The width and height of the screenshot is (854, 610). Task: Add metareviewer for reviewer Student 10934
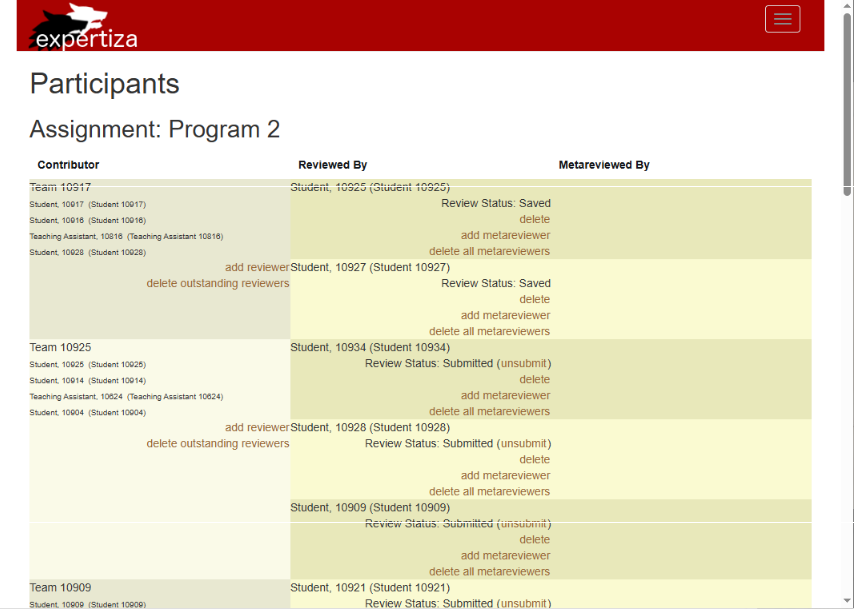pos(505,395)
